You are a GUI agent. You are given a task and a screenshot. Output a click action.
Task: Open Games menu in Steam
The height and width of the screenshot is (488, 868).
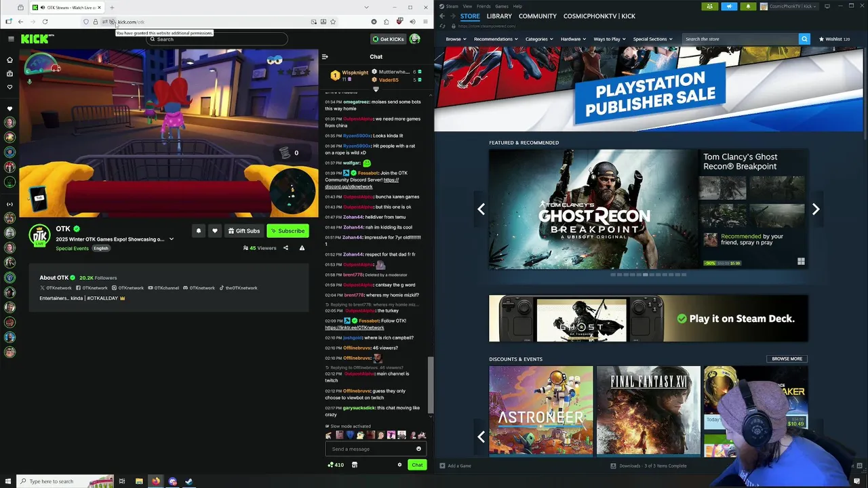[502, 6]
